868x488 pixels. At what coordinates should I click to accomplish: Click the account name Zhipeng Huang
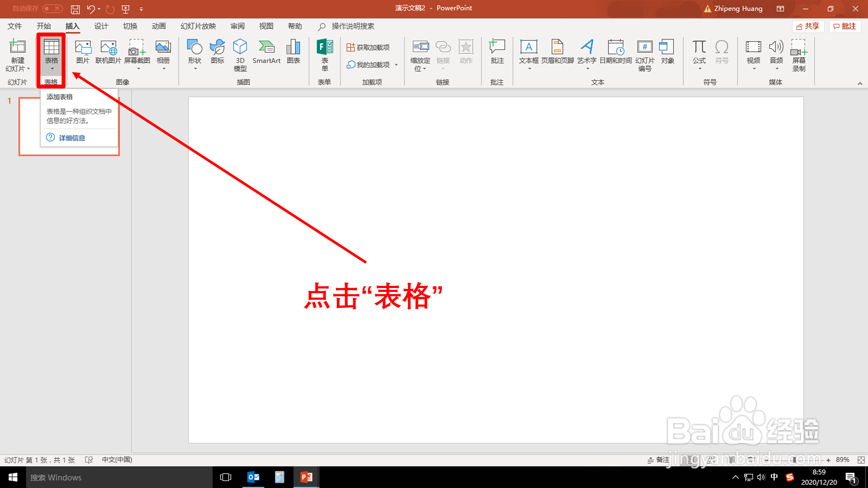[x=738, y=9]
